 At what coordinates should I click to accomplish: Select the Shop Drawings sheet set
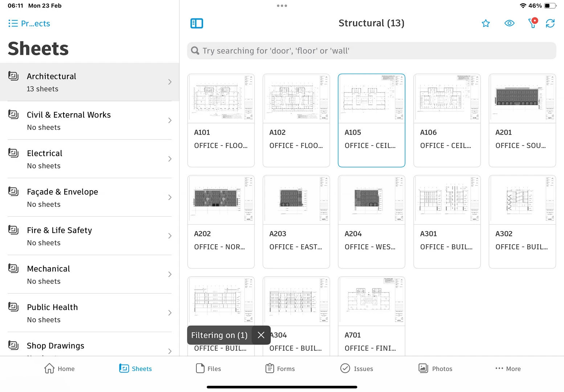[90, 345]
